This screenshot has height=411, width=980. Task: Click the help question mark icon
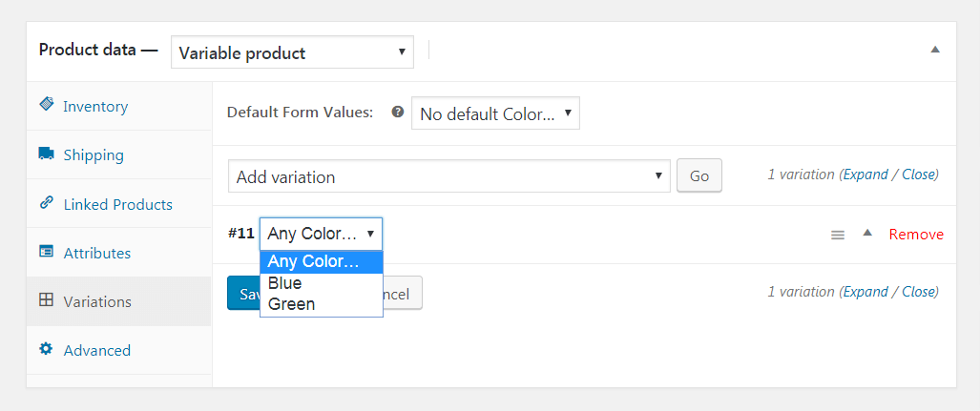pos(398,113)
